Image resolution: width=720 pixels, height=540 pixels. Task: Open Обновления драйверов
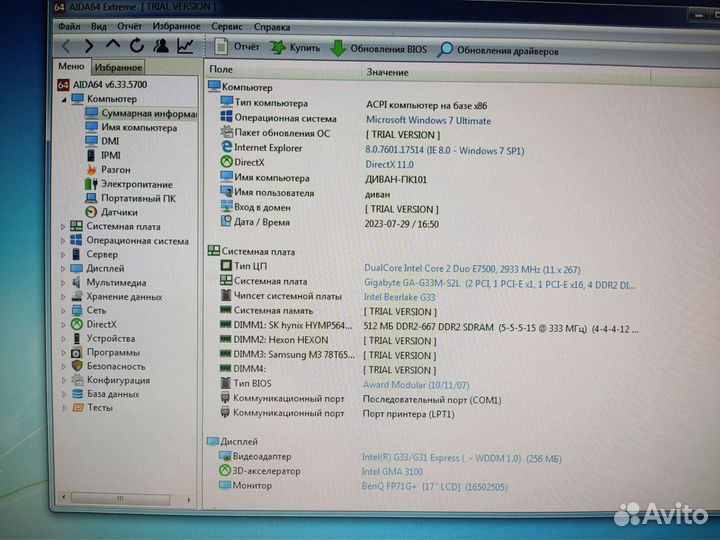pyautogui.click(x=498, y=51)
